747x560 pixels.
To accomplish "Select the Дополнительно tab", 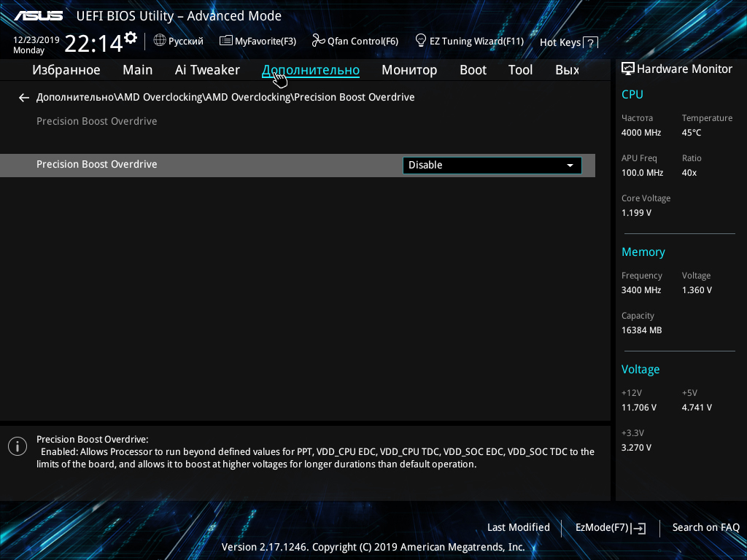I will [311, 70].
